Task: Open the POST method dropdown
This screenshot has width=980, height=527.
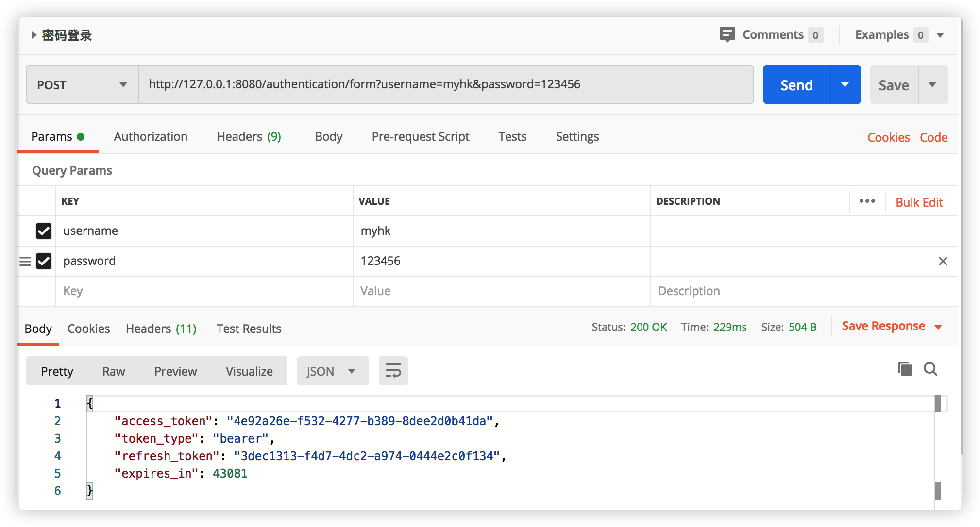Action: (82, 85)
